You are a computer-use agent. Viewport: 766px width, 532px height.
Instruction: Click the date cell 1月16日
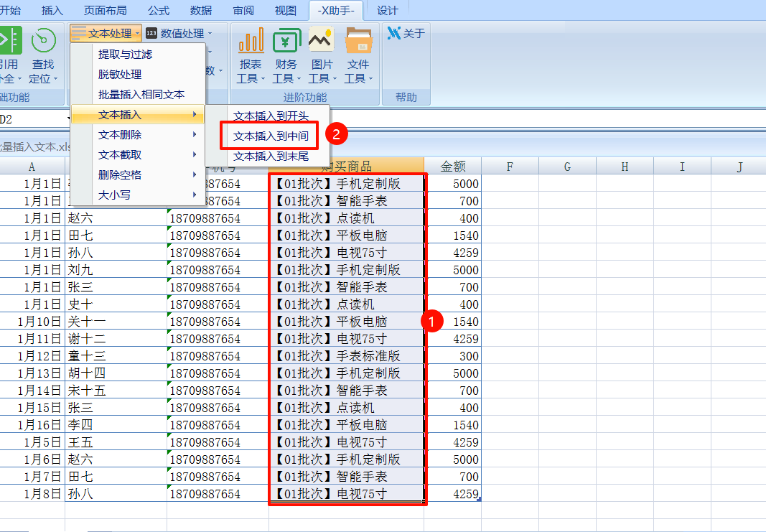[32, 425]
